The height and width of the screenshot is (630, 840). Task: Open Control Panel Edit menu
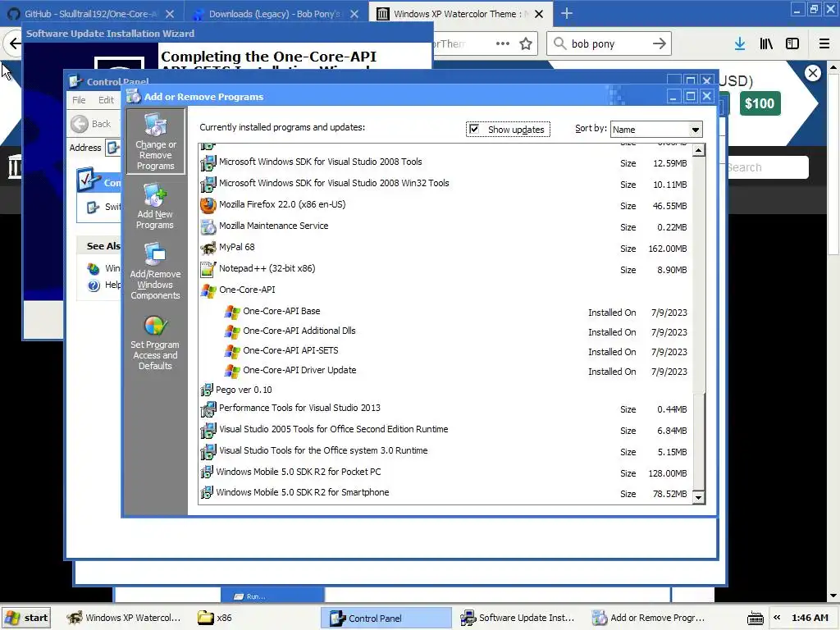pos(106,100)
